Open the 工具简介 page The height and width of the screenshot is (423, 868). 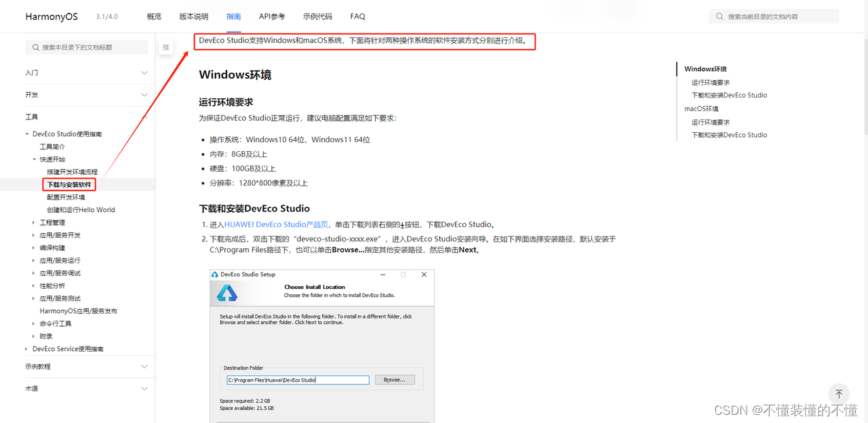pyautogui.click(x=52, y=146)
